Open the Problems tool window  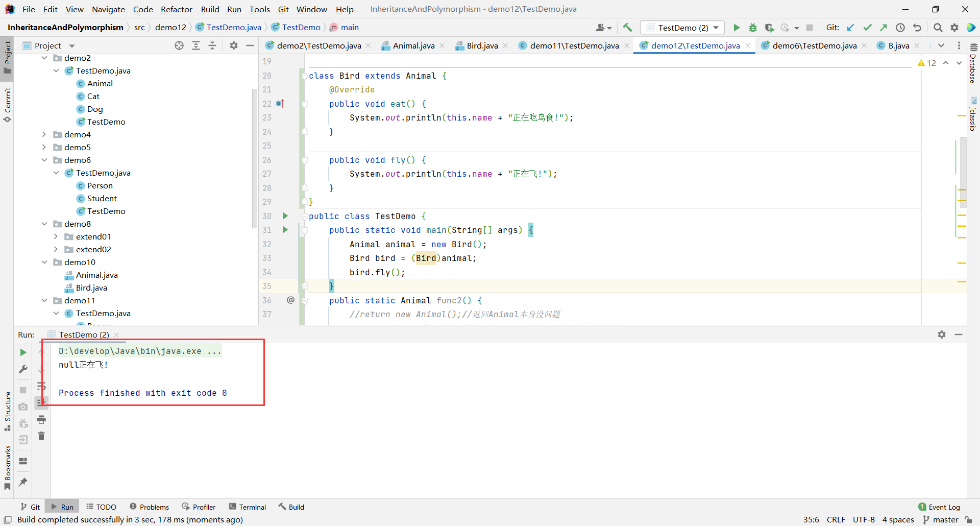[x=149, y=507]
